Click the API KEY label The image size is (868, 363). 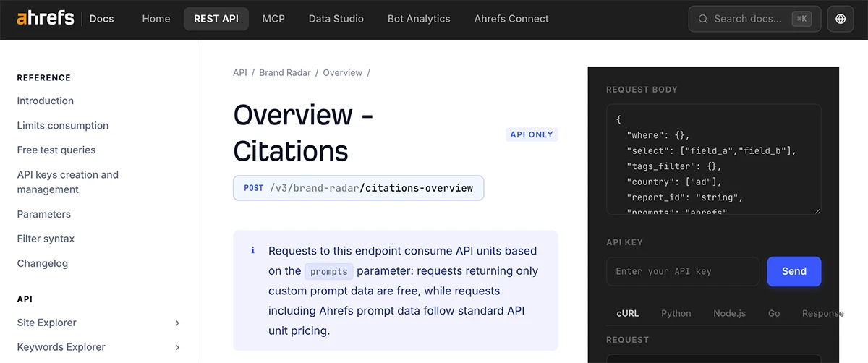click(624, 242)
